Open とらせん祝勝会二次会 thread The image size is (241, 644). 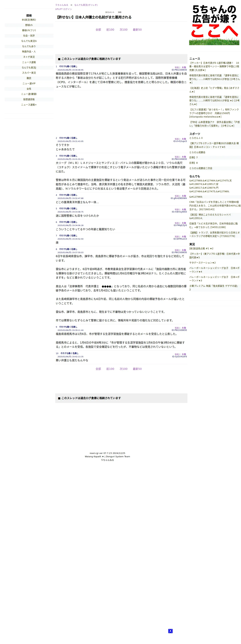coord(201,168)
